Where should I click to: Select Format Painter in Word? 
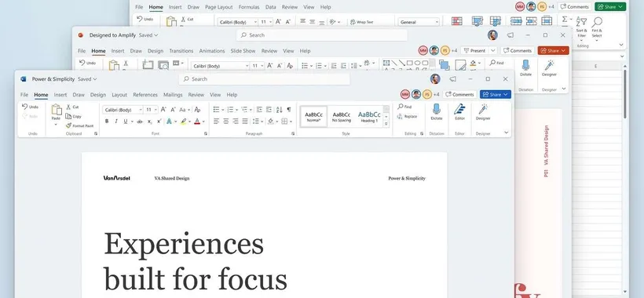point(79,125)
